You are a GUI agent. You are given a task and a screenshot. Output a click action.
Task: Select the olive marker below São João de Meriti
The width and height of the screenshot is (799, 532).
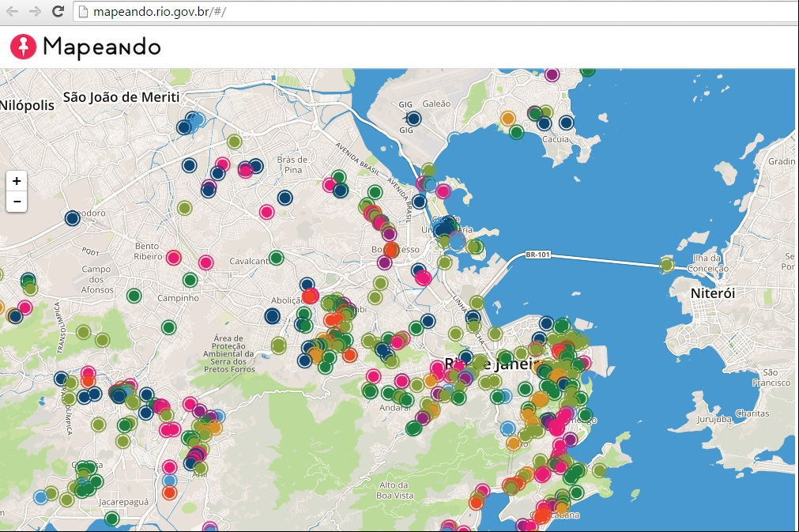point(234,141)
